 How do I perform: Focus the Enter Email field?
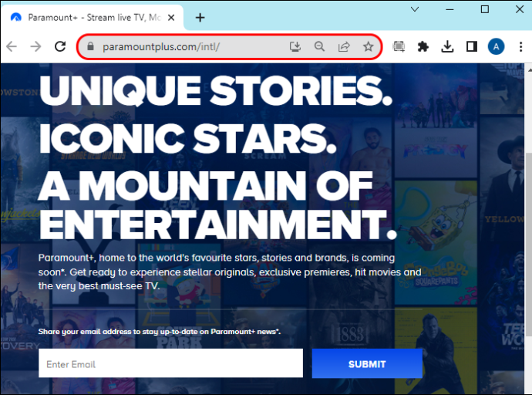170,363
